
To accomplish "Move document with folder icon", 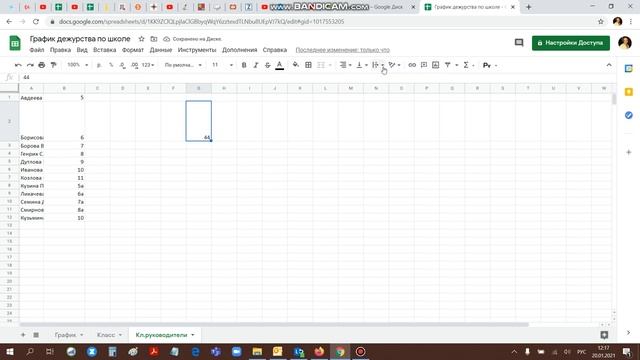I will 153,39.
